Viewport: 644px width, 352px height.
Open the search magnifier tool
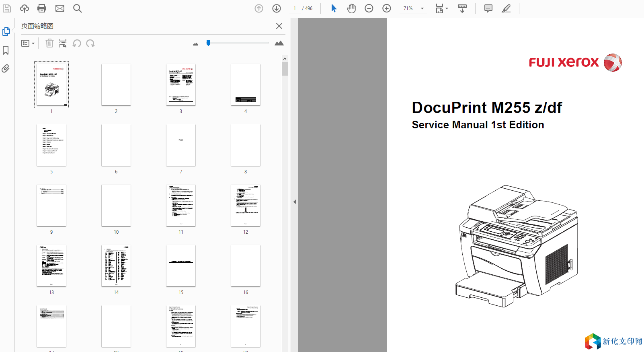click(x=78, y=8)
